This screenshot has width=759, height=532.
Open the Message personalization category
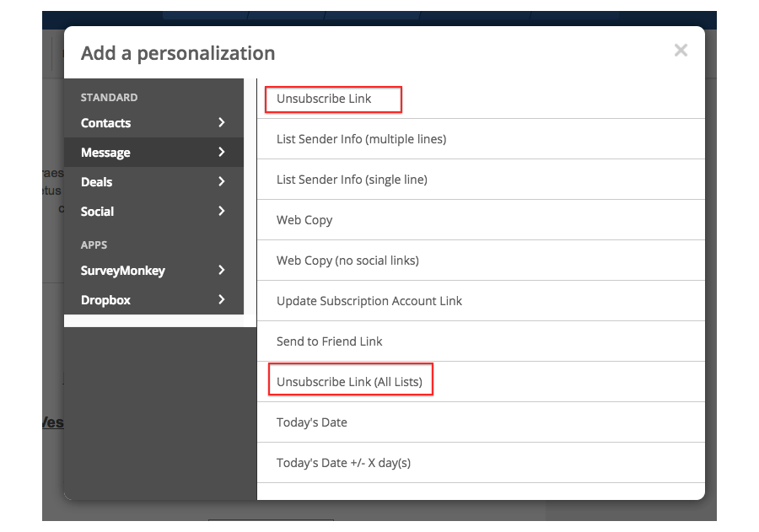pos(105,153)
